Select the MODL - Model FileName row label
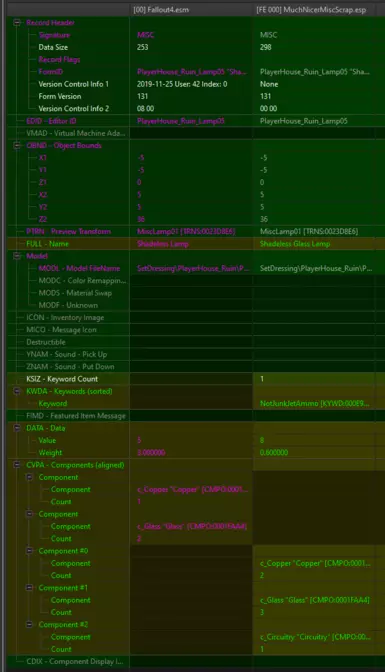 pyautogui.click(x=79, y=268)
